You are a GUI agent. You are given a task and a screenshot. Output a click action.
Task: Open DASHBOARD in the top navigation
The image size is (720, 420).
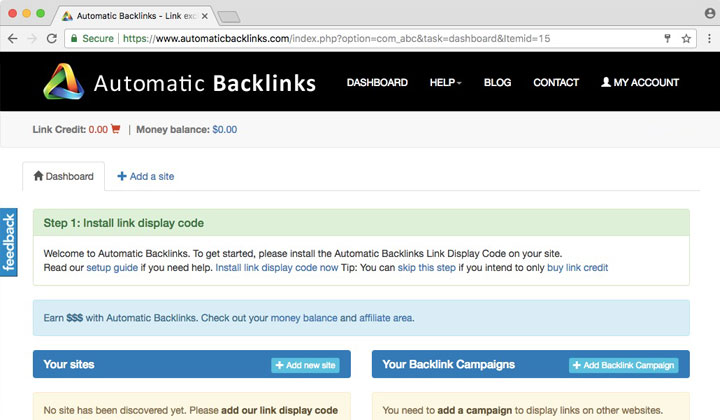pyautogui.click(x=377, y=83)
